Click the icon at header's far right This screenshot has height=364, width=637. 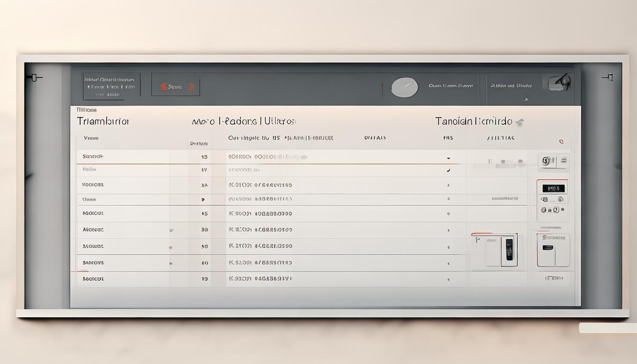point(559,83)
